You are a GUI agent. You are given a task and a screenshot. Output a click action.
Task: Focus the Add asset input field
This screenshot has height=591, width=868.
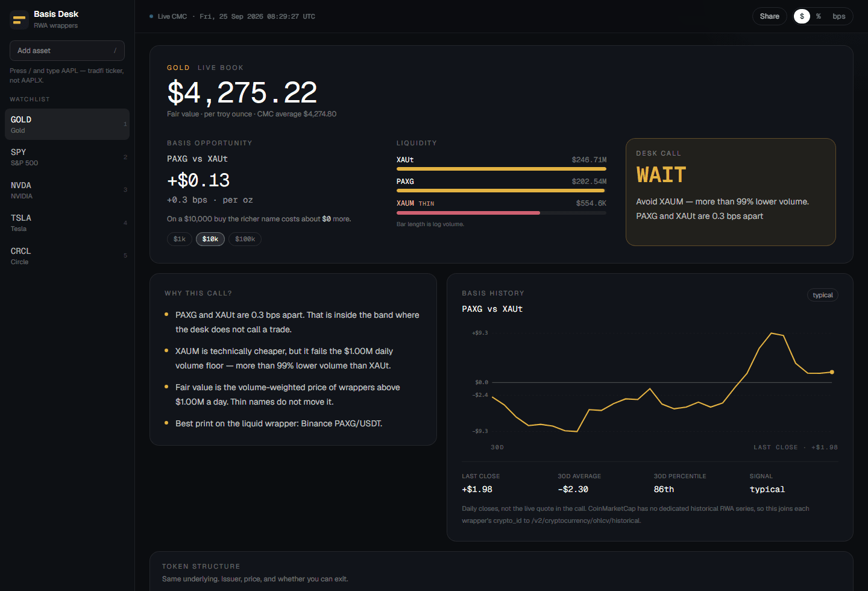[x=67, y=51]
